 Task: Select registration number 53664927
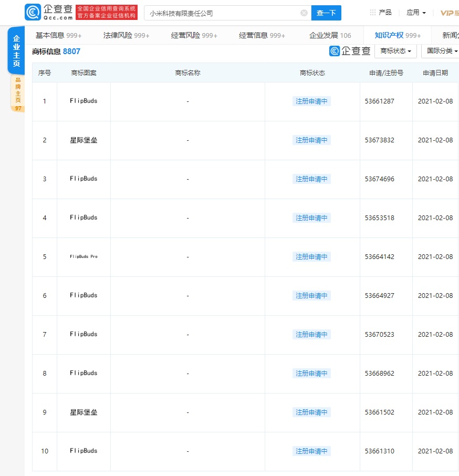point(380,296)
